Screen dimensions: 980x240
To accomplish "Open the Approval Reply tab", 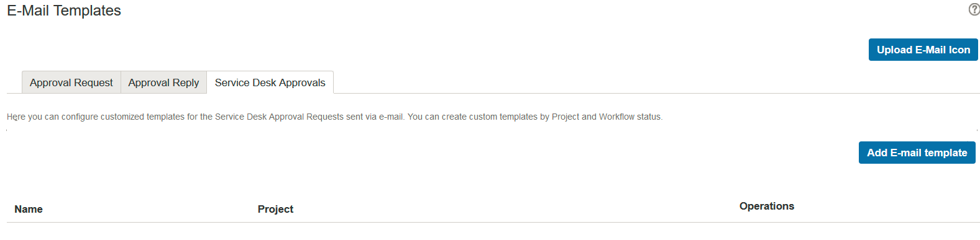I will (x=163, y=82).
